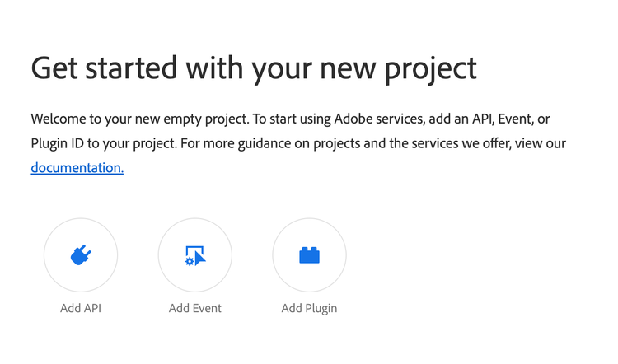Click the "Add API" text label
Image resolution: width=618 pixels, height=364 pixels.
point(81,309)
